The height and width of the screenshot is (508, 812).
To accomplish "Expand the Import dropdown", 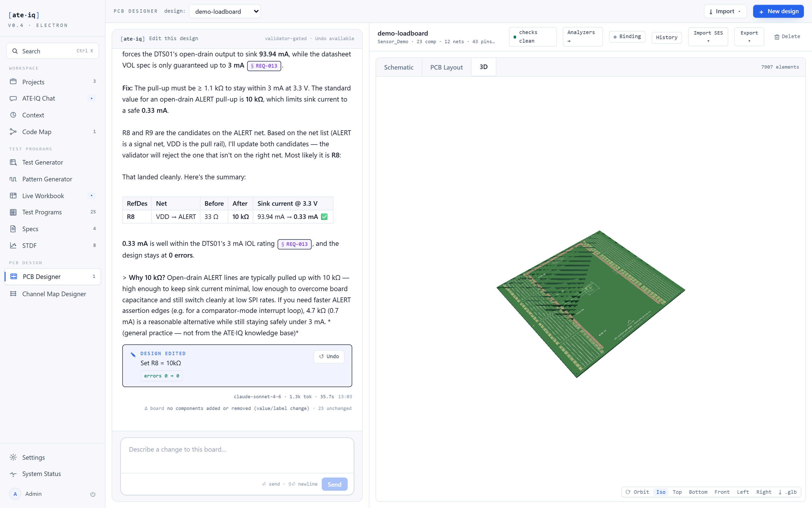I will click(x=725, y=11).
